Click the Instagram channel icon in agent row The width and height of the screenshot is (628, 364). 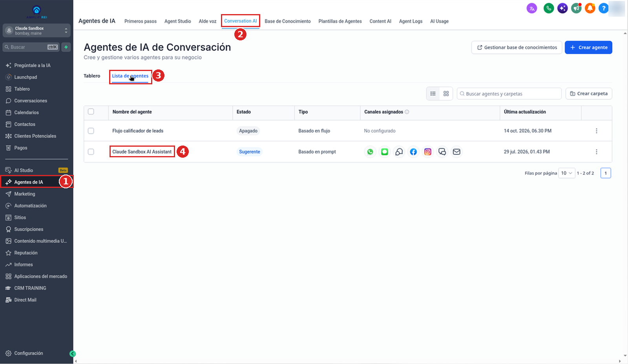[428, 152]
